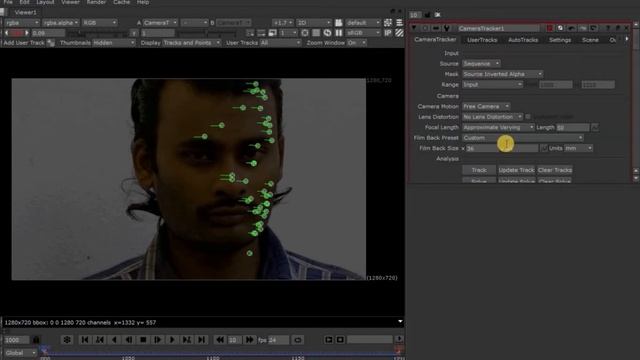This screenshot has height=360, width=640.
Task: Click the viewer hamburger menu icon
Action: click(x=399, y=22)
